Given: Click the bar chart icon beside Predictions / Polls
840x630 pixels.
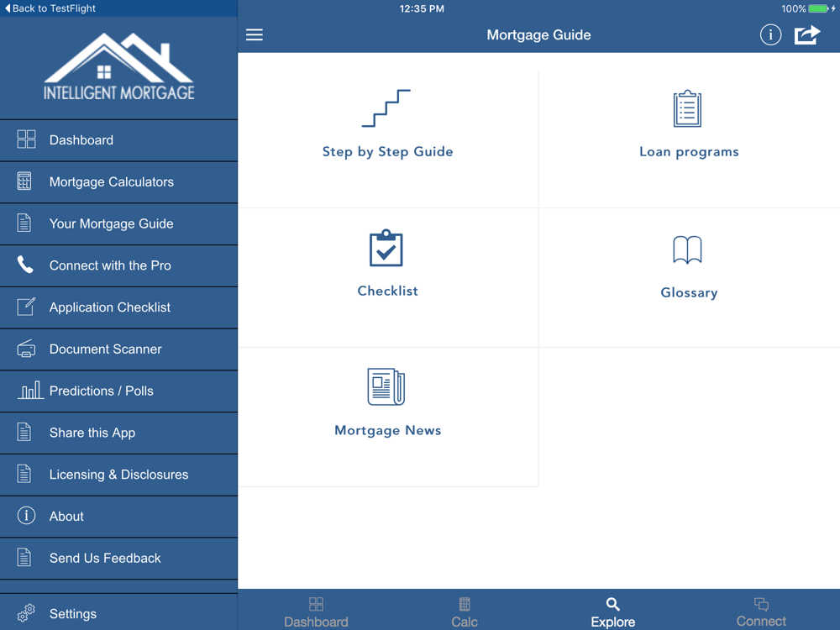Looking at the screenshot, I should 30,390.
